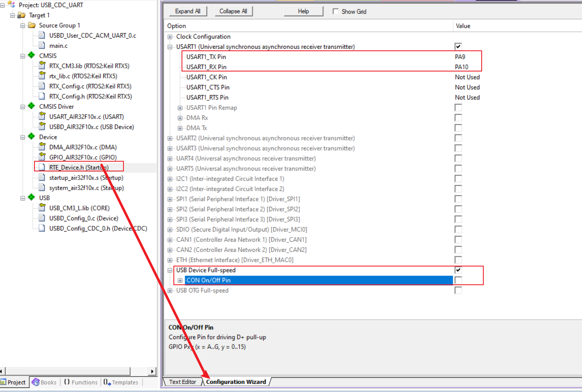Select the main.c file icon
582x392 pixels.
(x=42, y=45)
